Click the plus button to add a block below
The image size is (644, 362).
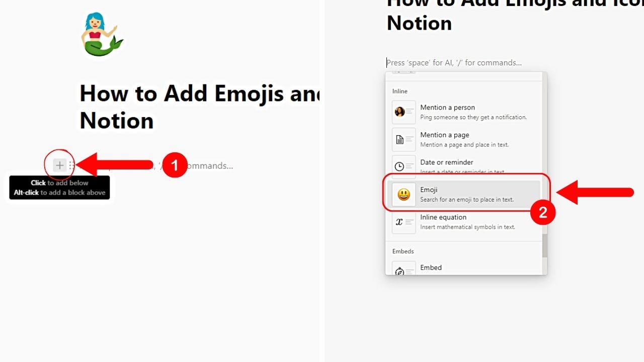click(x=59, y=164)
